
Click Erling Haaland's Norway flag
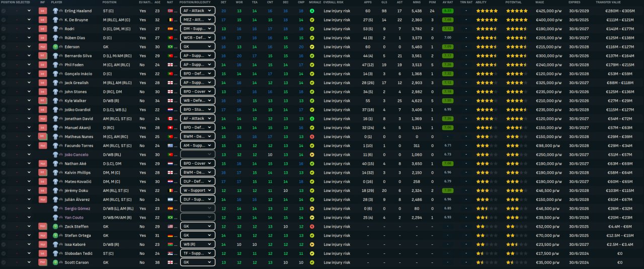click(x=170, y=11)
